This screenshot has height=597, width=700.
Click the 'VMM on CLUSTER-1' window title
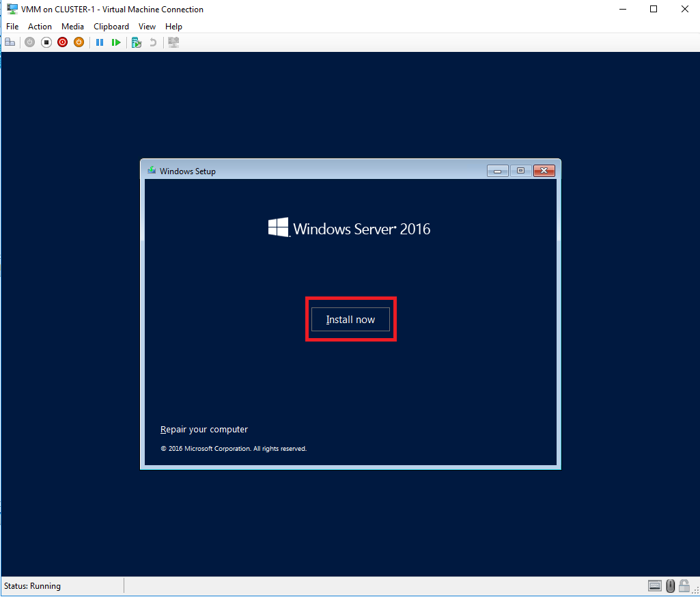coord(112,10)
